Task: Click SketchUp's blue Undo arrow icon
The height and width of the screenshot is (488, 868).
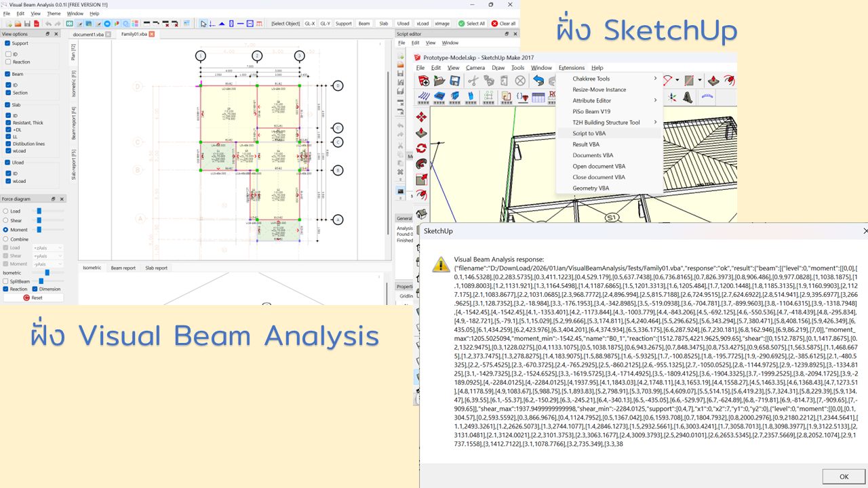Action: coord(538,81)
